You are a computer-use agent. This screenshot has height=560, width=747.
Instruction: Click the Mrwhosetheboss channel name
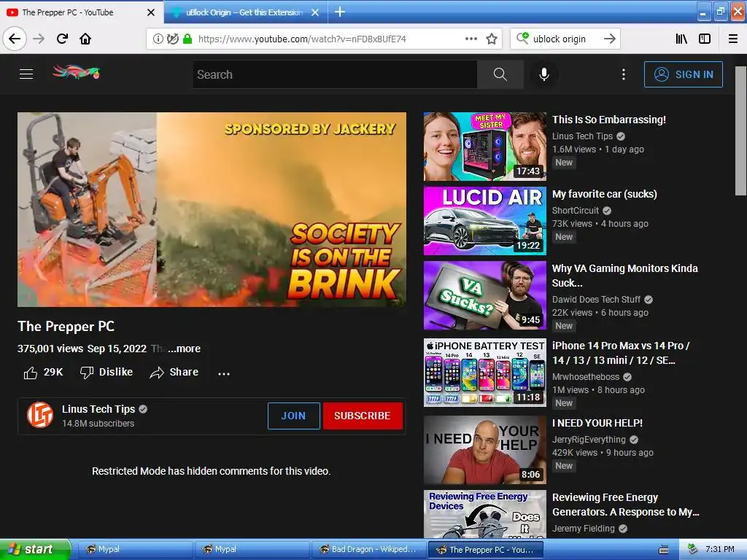pos(586,377)
